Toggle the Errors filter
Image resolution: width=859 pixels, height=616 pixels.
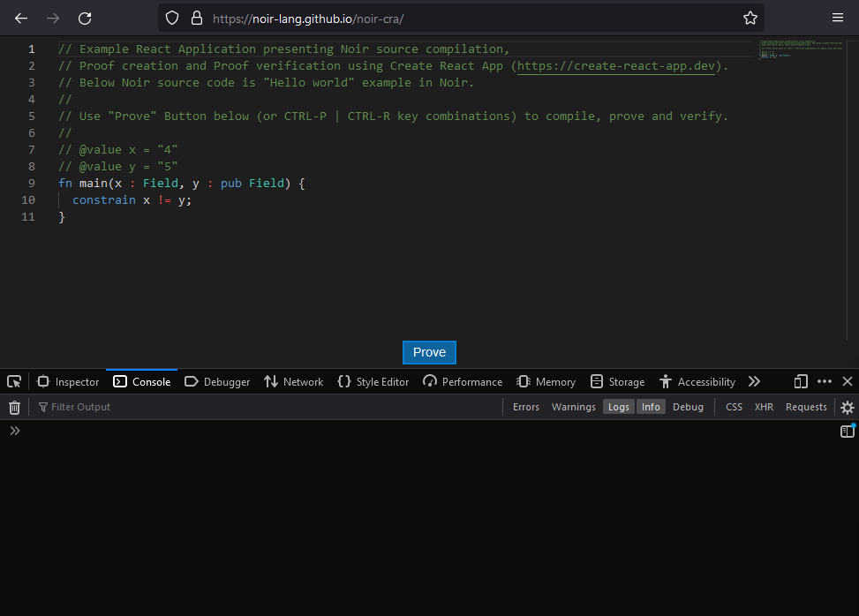point(526,407)
